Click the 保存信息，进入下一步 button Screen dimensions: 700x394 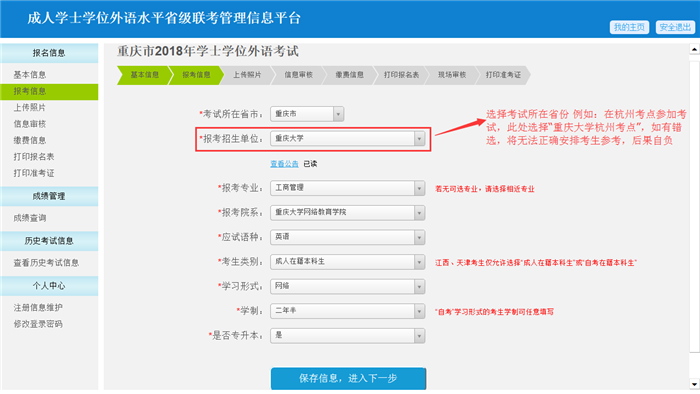tap(348, 378)
